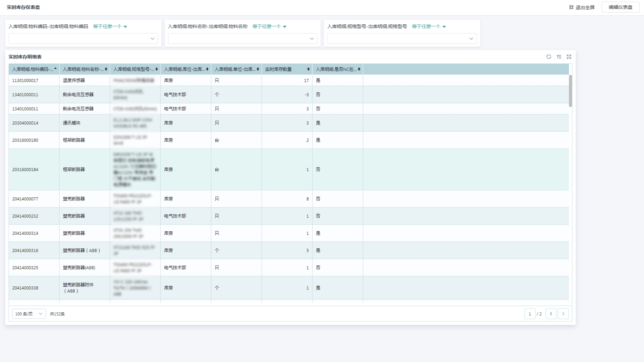Click the 编辑仪表盘 button
Viewport: 644px width, 362px height.
(620, 7)
